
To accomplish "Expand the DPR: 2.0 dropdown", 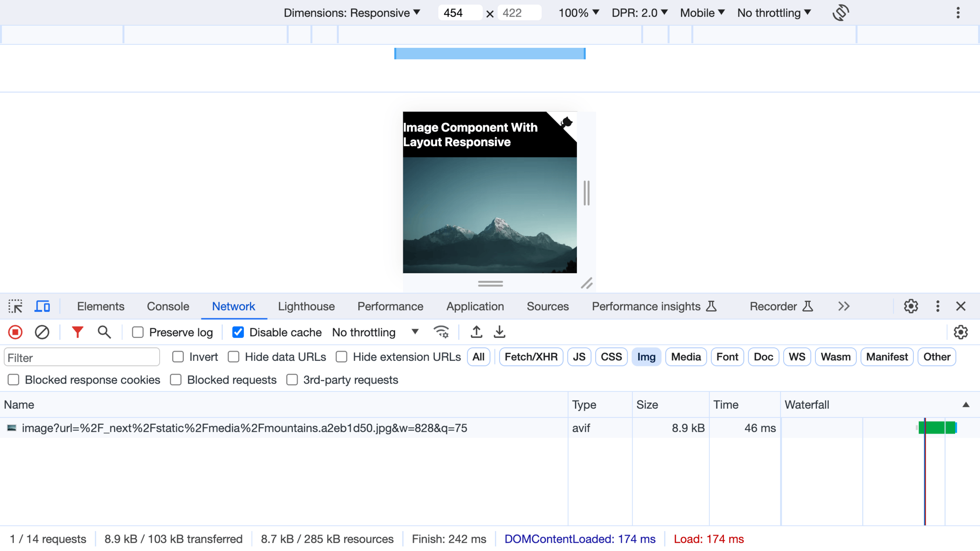I will click(639, 13).
